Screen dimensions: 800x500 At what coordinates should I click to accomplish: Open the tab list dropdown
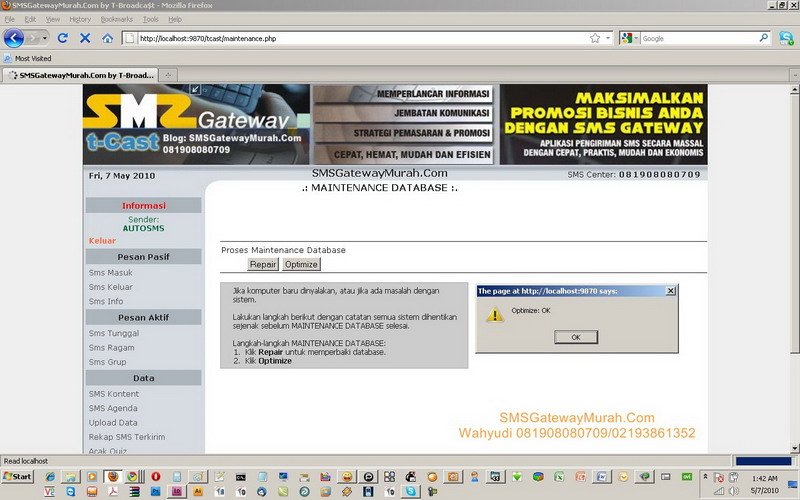point(794,76)
